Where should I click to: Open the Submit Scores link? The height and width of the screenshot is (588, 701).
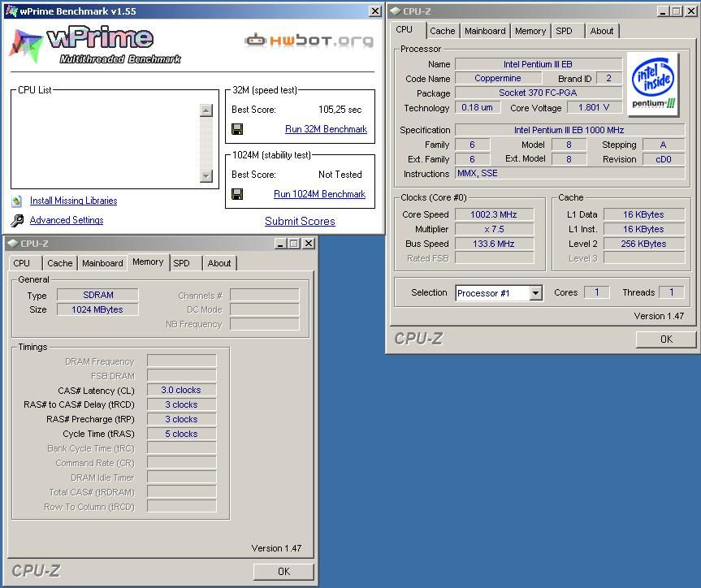tap(300, 222)
